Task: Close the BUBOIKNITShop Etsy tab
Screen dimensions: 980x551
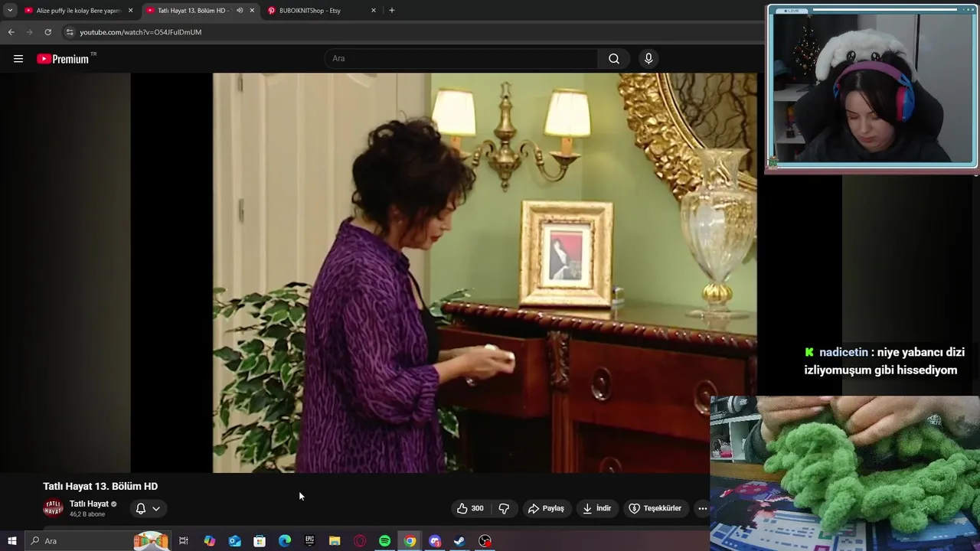Action: [374, 11]
